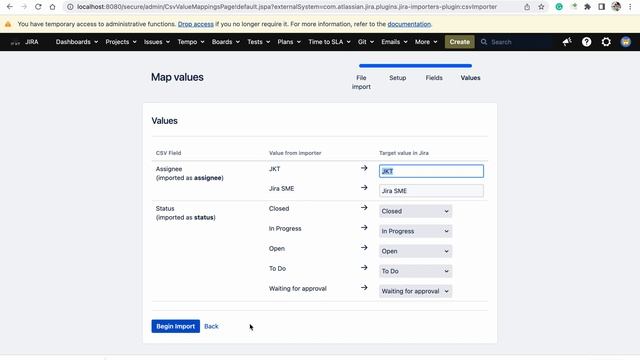Open the Tempo menu
Viewport: 640px width, 360px height.
click(191, 42)
